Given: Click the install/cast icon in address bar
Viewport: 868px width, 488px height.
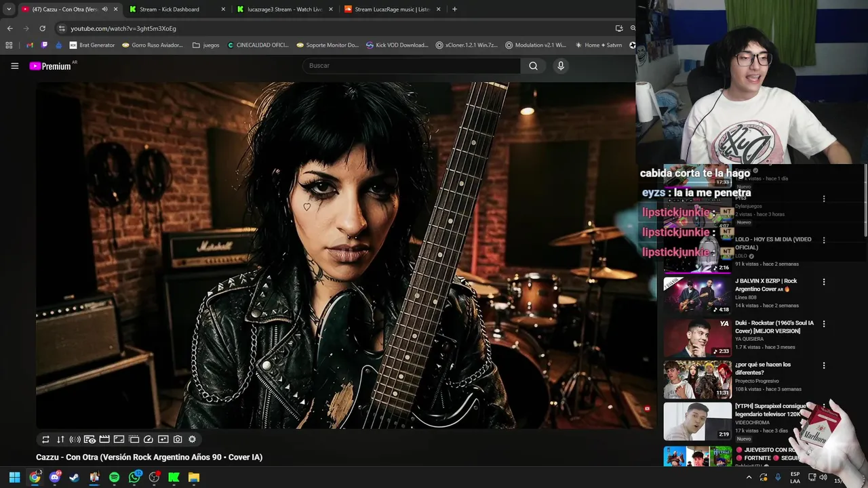Looking at the screenshot, I should 619,28.
